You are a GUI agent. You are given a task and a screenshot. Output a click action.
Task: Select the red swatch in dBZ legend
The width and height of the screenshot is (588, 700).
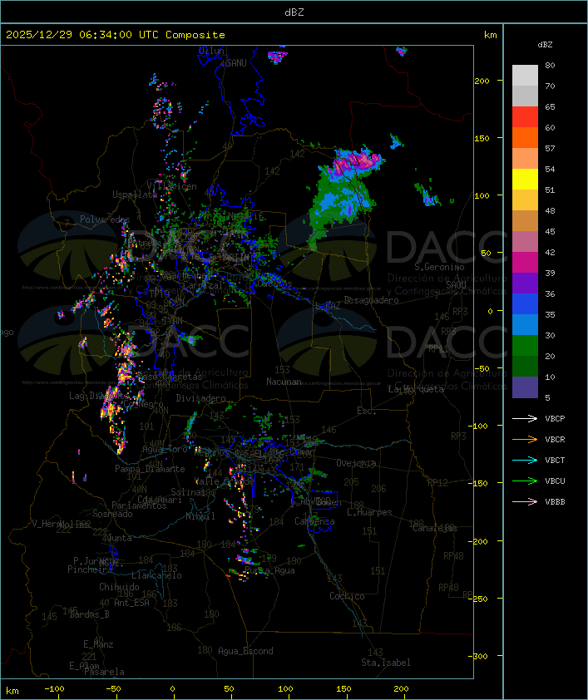(525, 117)
